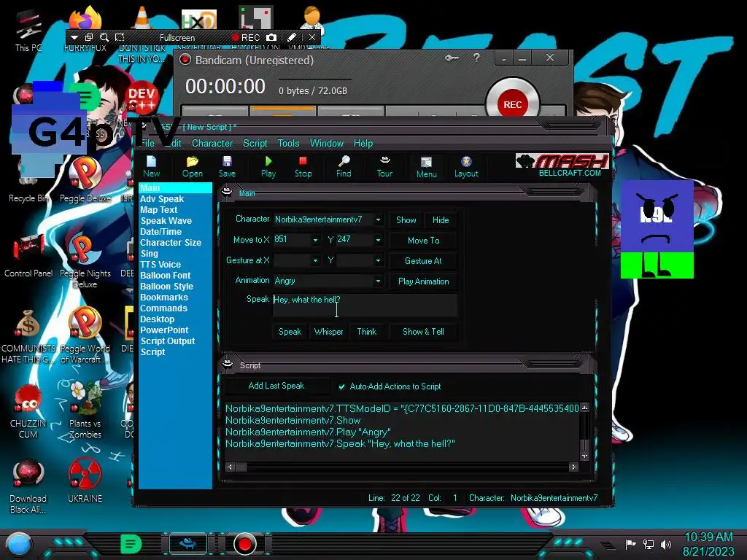
Task: Click the Menu toolbar icon
Action: pos(426,167)
